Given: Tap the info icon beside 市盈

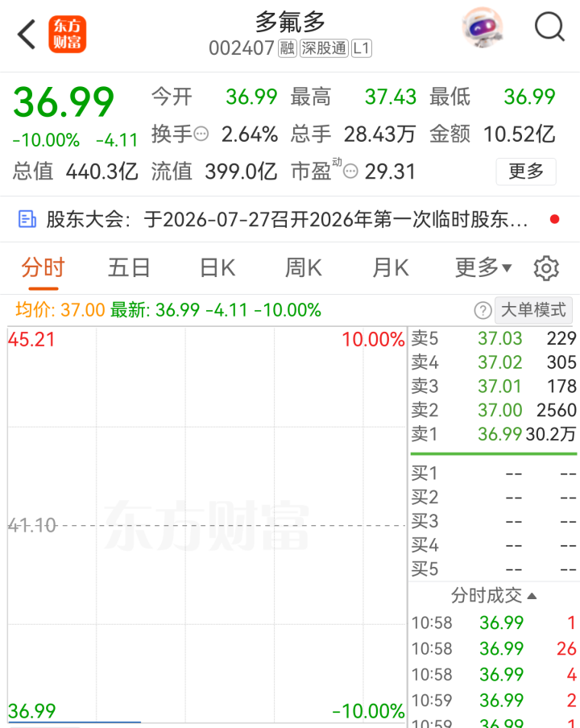Looking at the screenshot, I should pyautogui.click(x=350, y=172).
